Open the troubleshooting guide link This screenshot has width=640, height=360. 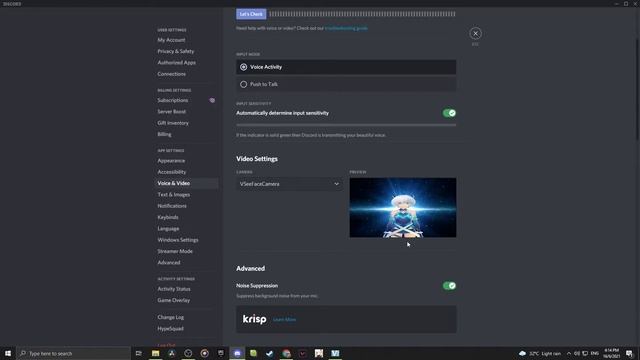[x=346, y=28]
